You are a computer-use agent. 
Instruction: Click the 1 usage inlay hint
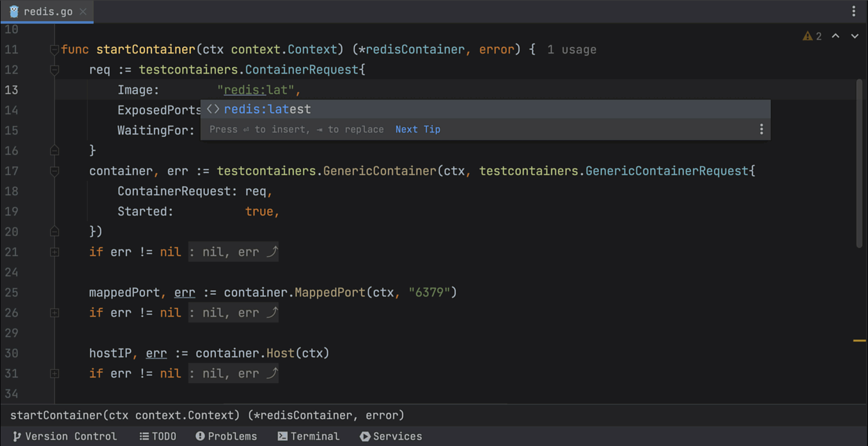(571, 50)
